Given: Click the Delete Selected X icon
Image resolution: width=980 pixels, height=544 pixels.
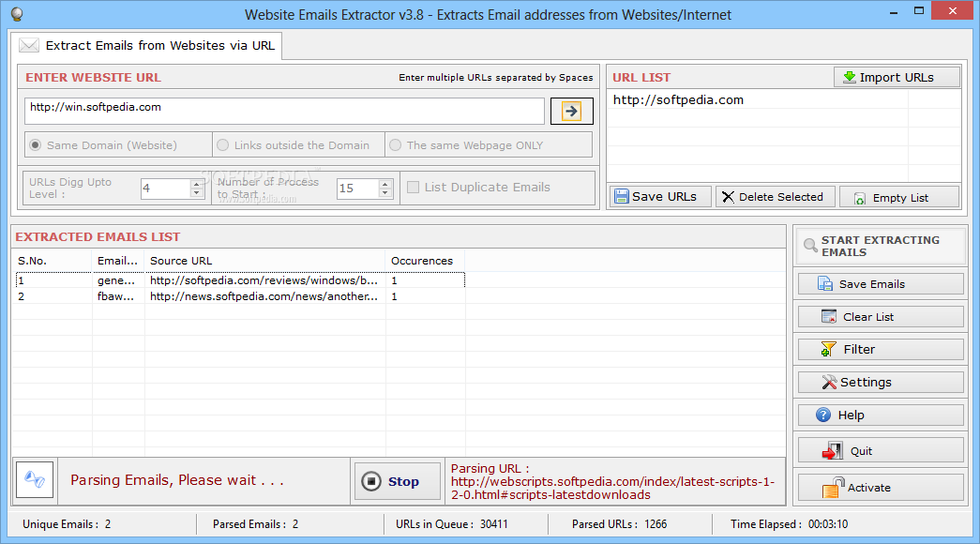Looking at the screenshot, I should 728,197.
